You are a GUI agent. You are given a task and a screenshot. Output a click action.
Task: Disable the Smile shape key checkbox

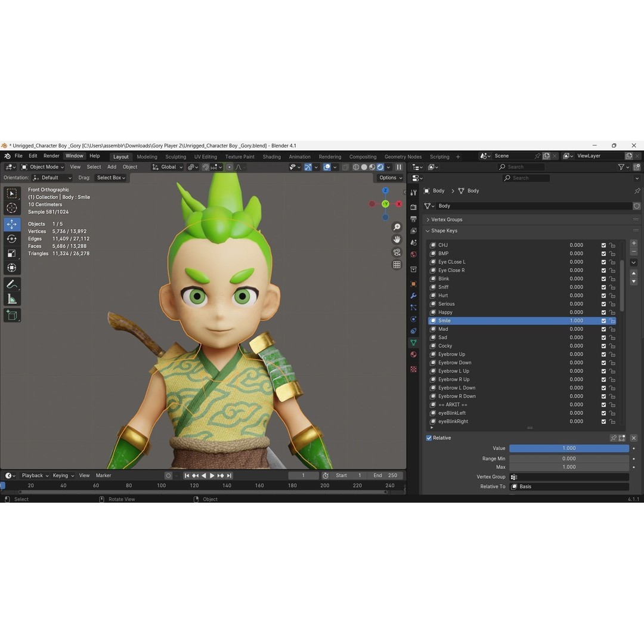point(603,321)
